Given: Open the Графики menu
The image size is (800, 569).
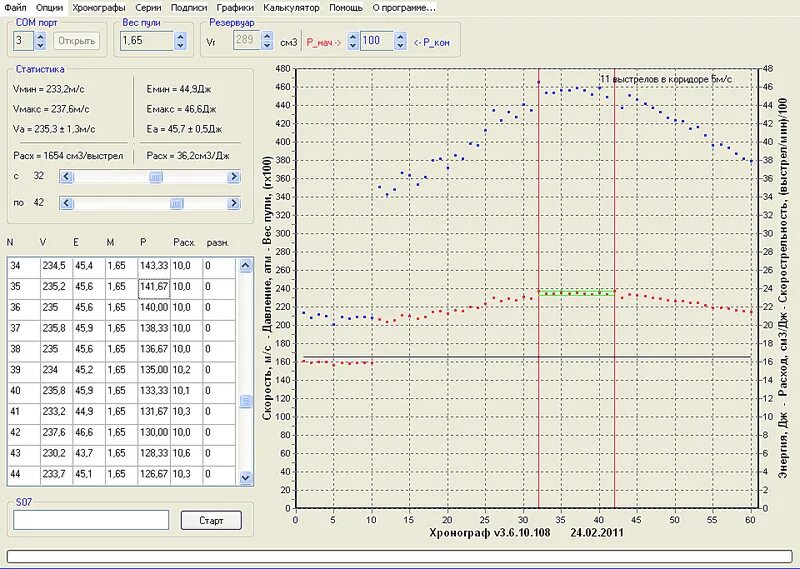Looking at the screenshot, I should point(235,8).
